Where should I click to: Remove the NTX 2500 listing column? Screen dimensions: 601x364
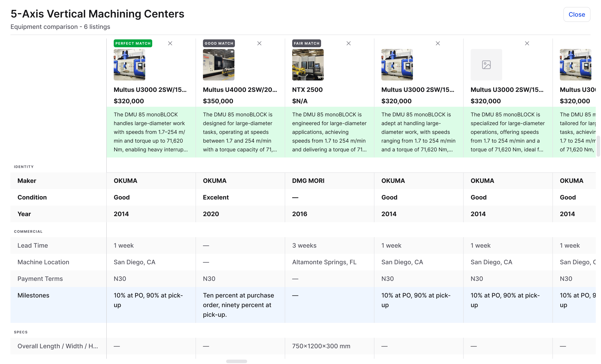click(x=349, y=44)
